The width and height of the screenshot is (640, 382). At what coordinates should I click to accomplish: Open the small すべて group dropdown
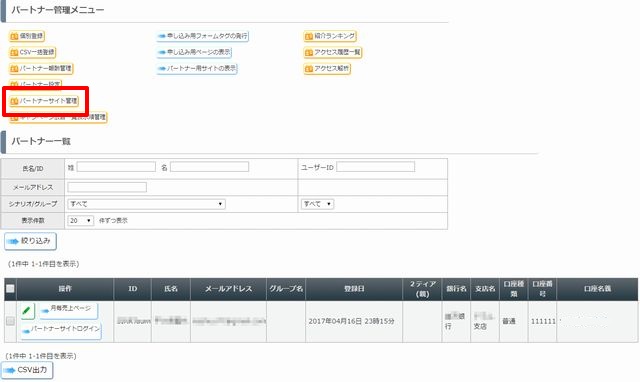click(318, 204)
